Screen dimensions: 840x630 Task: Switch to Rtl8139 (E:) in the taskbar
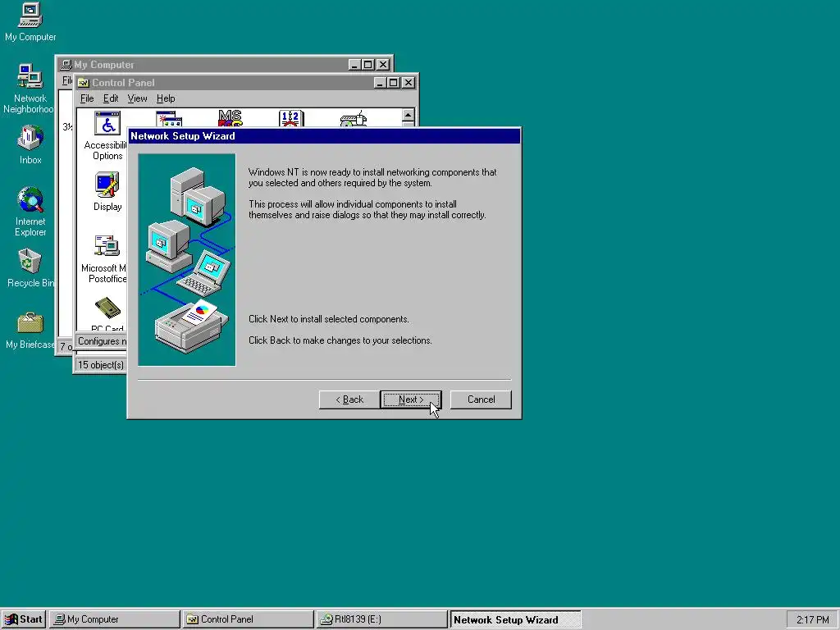[x=381, y=619]
